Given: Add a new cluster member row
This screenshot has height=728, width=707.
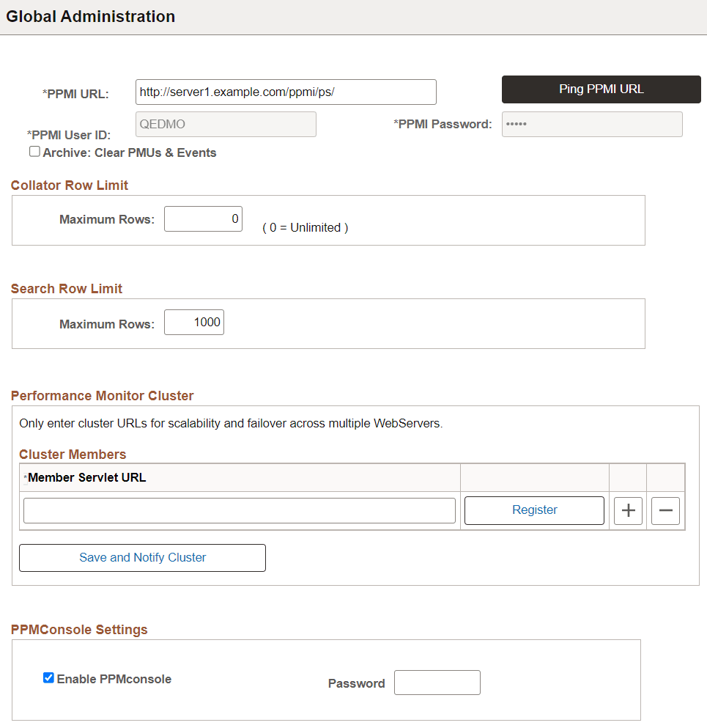Looking at the screenshot, I should point(628,510).
